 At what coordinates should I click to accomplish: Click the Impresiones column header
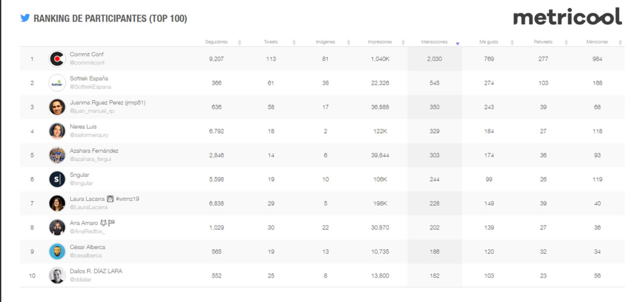coord(380,42)
